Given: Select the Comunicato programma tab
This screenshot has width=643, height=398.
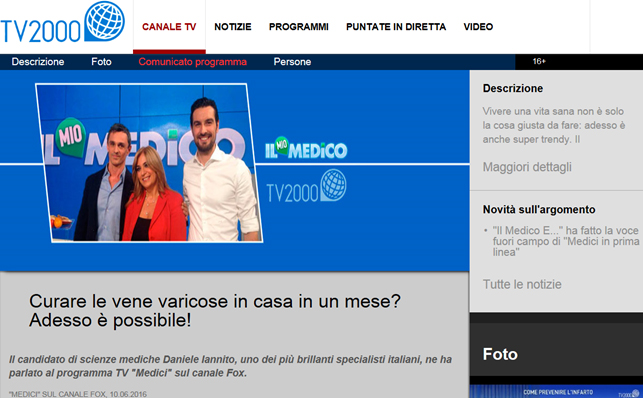Looking at the screenshot, I should (x=192, y=62).
